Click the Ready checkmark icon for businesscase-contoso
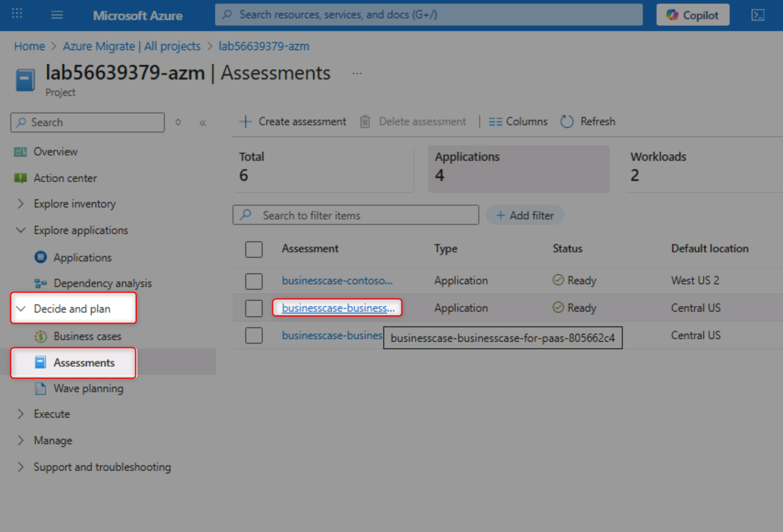Screen dimensions: 783x532 tap(558, 280)
